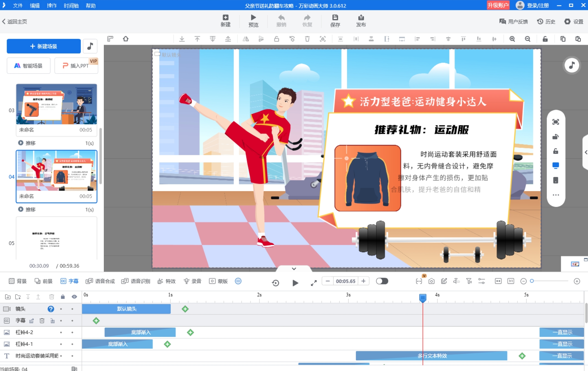The height and width of the screenshot is (371, 588).
Task: Delete timeline layer with trash icon
Action: coord(51,297)
